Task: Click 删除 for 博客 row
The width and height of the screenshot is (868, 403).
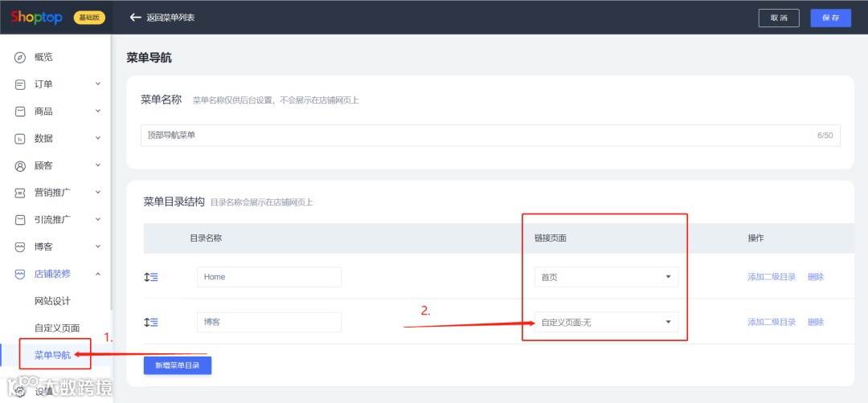Action: (816, 322)
